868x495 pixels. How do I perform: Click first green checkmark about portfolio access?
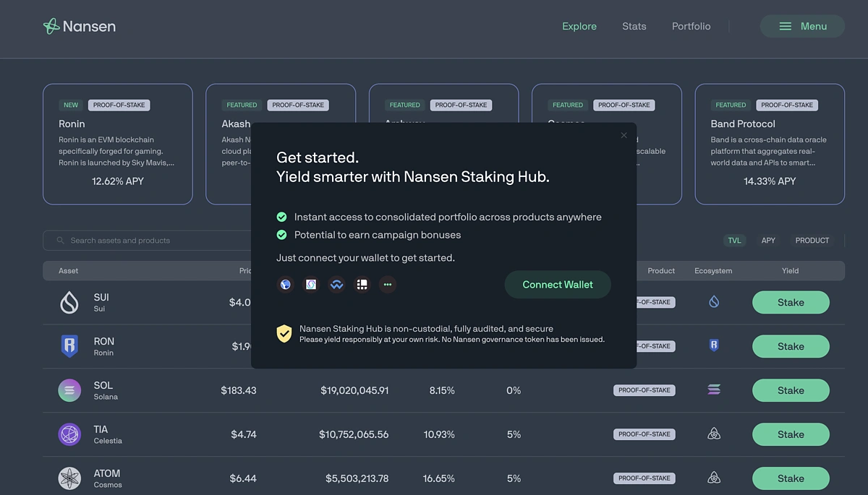tap(281, 217)
